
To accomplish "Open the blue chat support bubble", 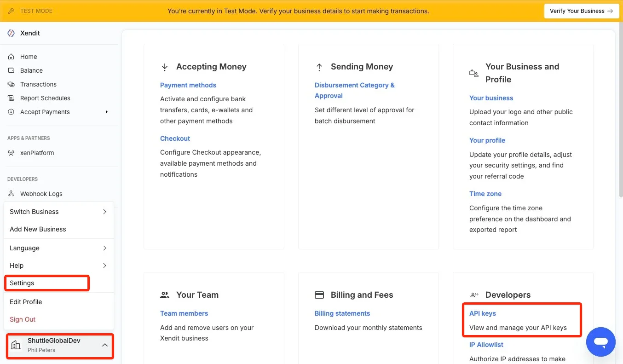I will tap(600, 342).
